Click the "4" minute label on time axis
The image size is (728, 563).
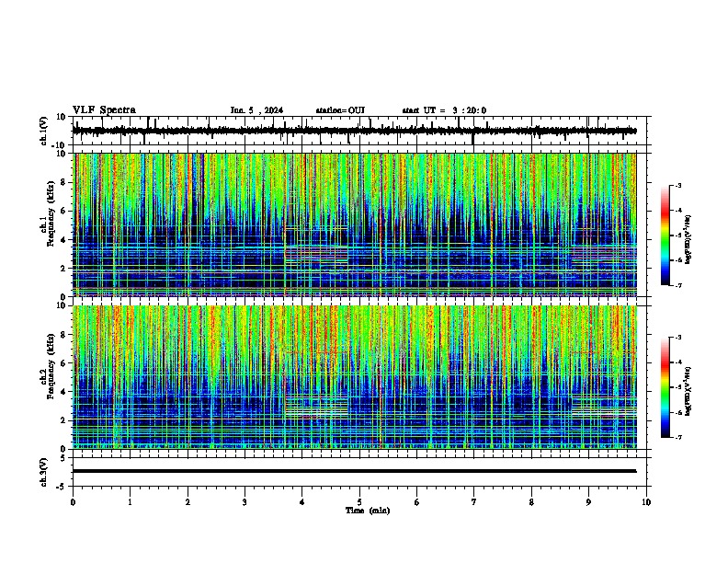point(302,502)
